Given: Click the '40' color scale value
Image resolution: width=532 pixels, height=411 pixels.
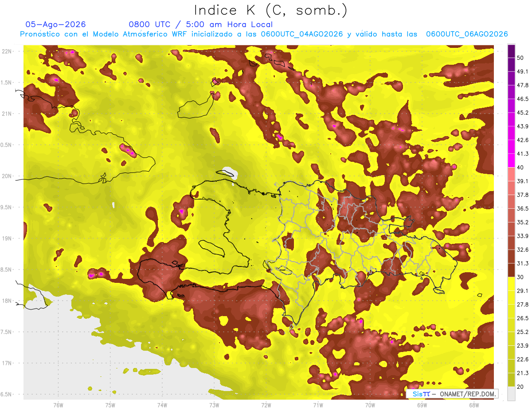Looking at the screenshot, I should (520, 167).
